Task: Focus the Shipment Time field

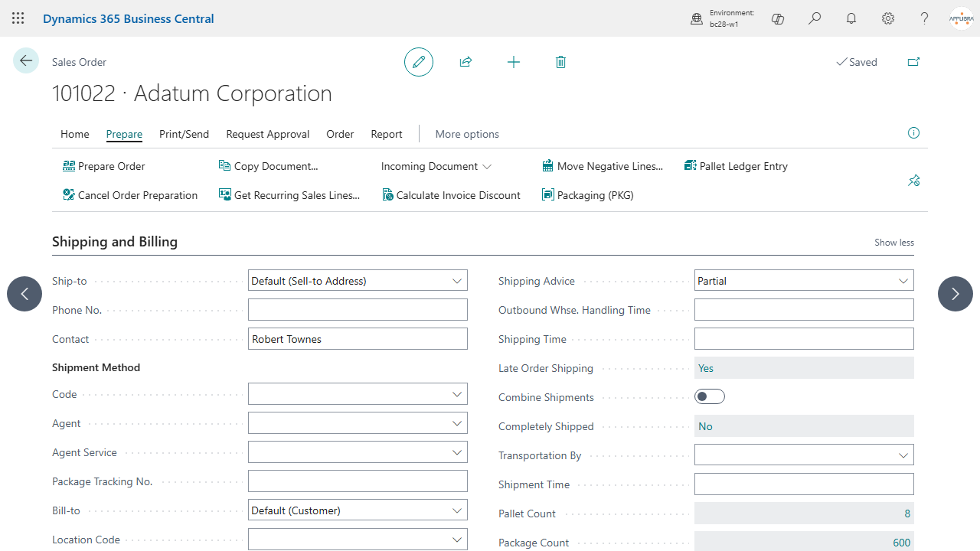Action: (804, 484)
